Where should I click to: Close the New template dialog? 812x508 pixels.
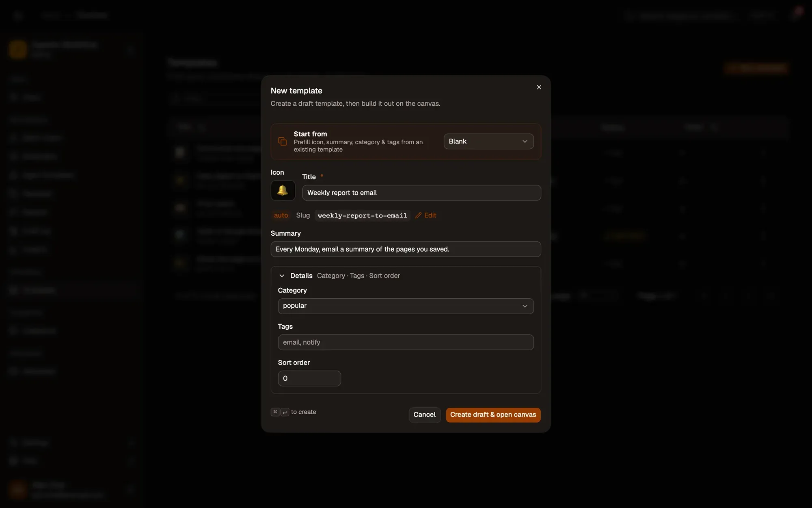point(539,87)
